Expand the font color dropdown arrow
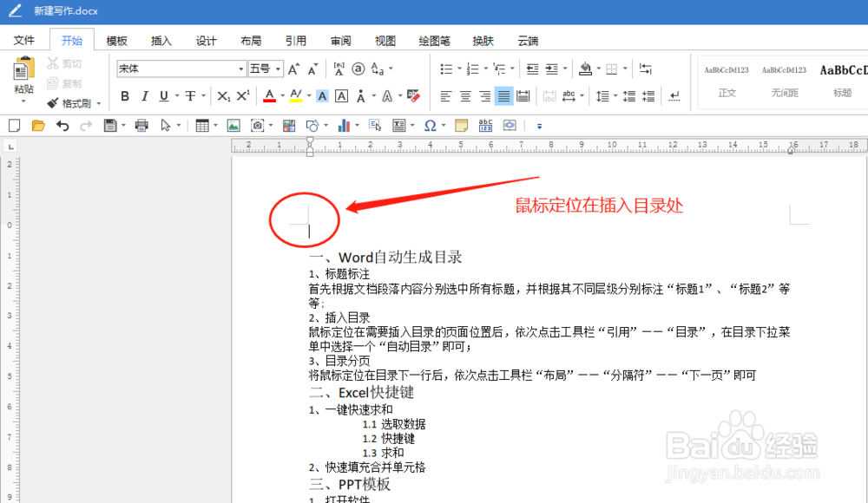This screenshot has width=868, height=503. [280, 95]
